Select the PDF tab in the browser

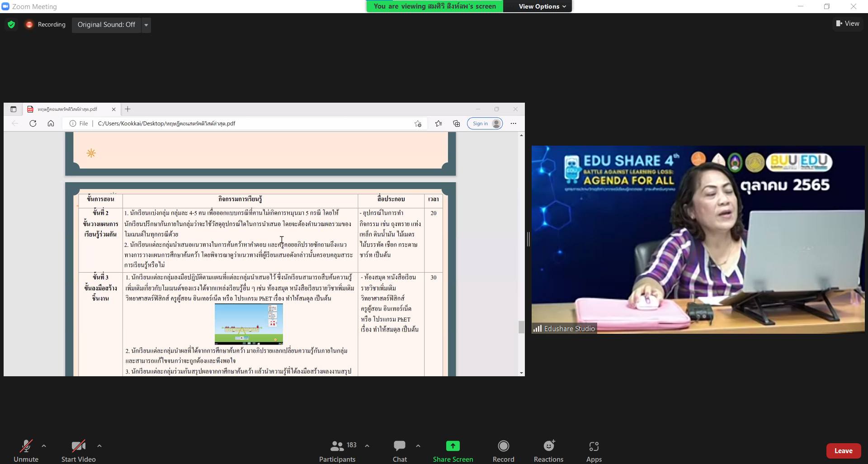point(68,109)
